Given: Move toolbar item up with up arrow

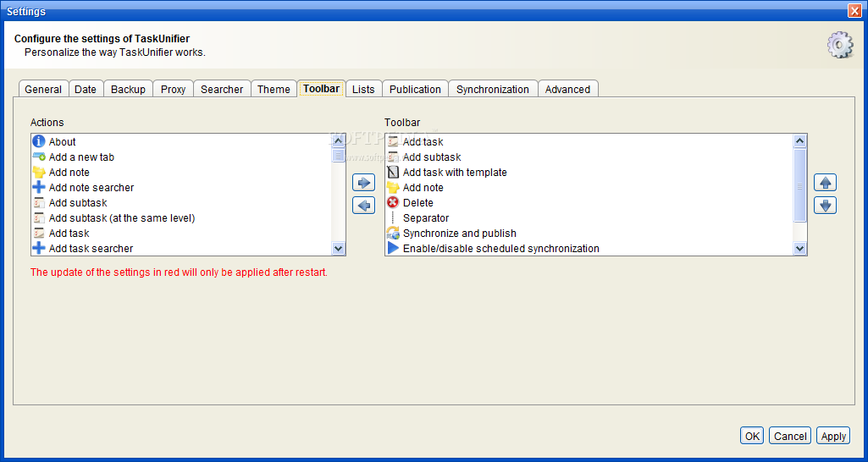Looking at the screenshot, I should [x=826, y=182].
